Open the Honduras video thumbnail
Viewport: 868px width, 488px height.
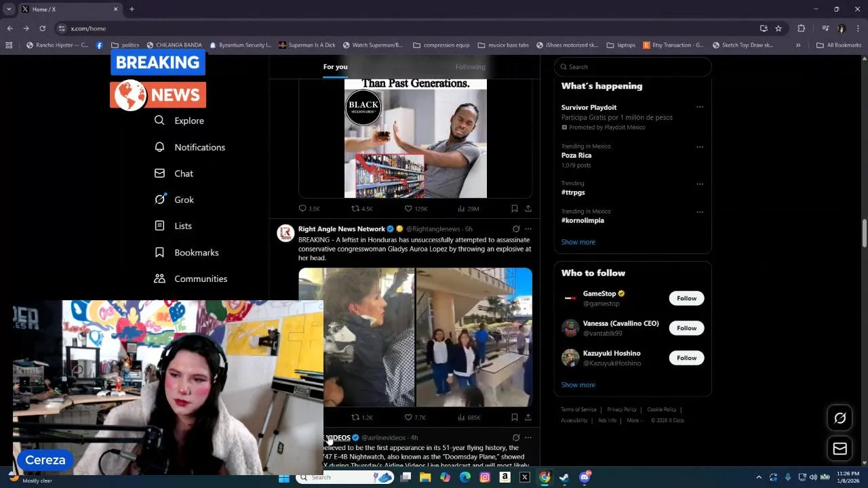click(x=415, y=337)
